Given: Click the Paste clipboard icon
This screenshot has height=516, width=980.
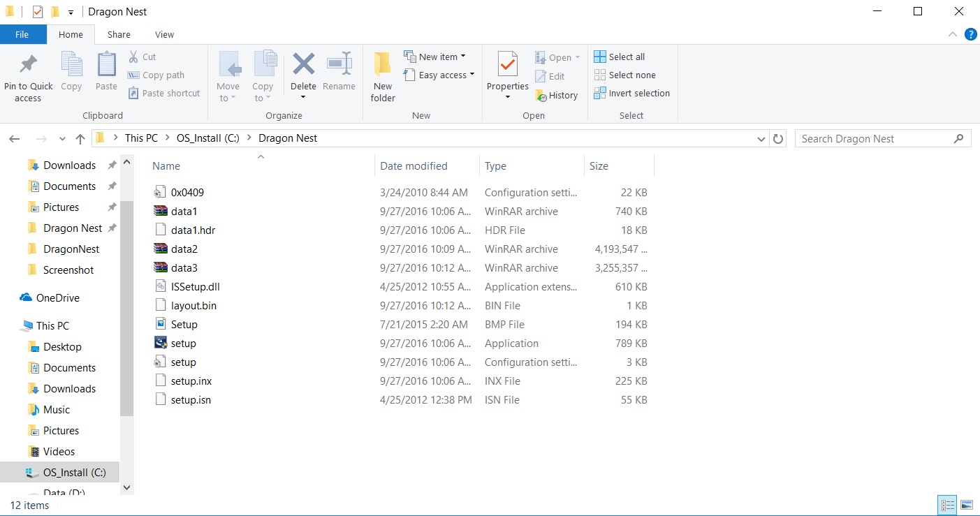Looking at the screenshot, I should tap(106, 65).
